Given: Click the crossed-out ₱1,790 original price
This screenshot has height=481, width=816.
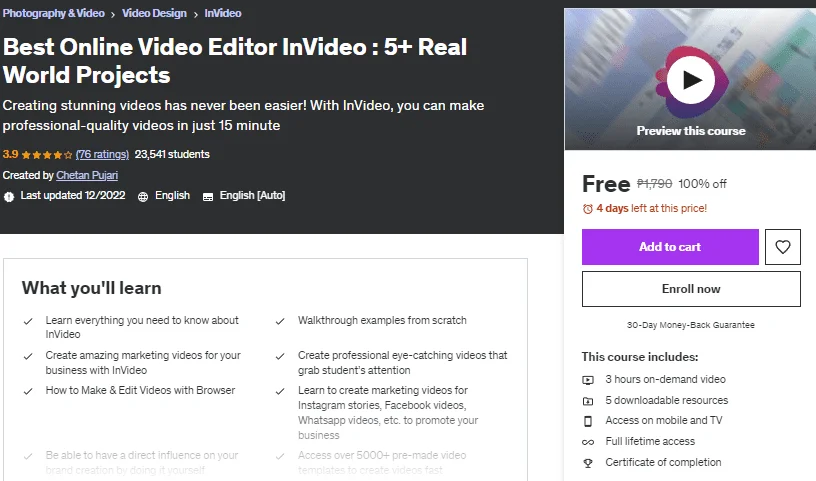Looking at the screenshot, I should pyautogui.click(x=654, y=184).
